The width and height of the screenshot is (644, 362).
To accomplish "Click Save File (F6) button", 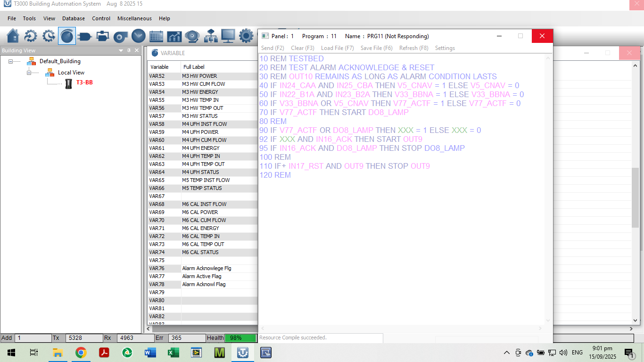I will 376,48.
